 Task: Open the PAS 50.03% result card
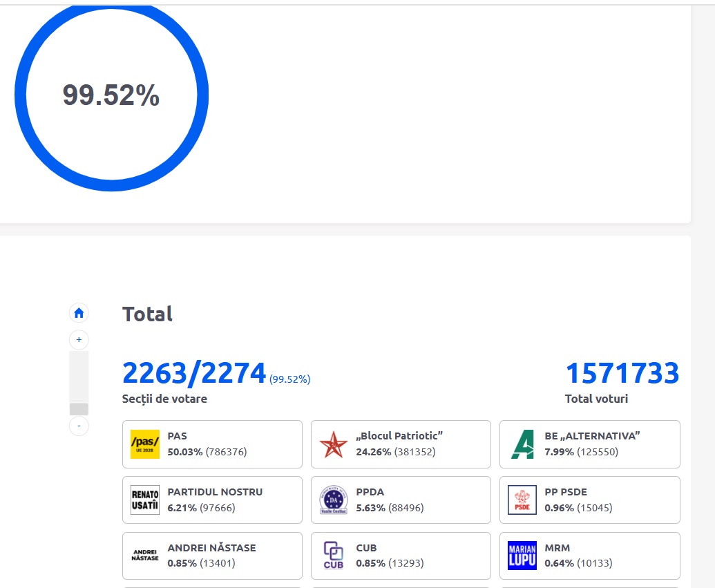[212, 444]
